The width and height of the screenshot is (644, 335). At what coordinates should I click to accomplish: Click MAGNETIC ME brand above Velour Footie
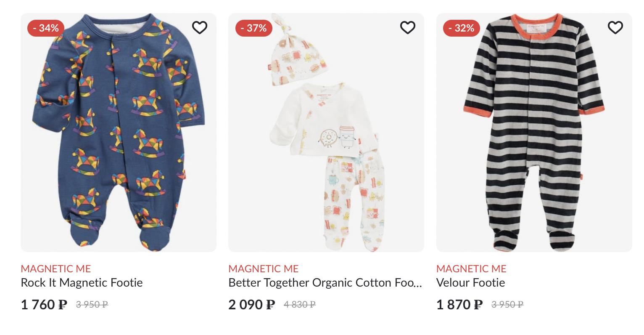pos(471,269)
